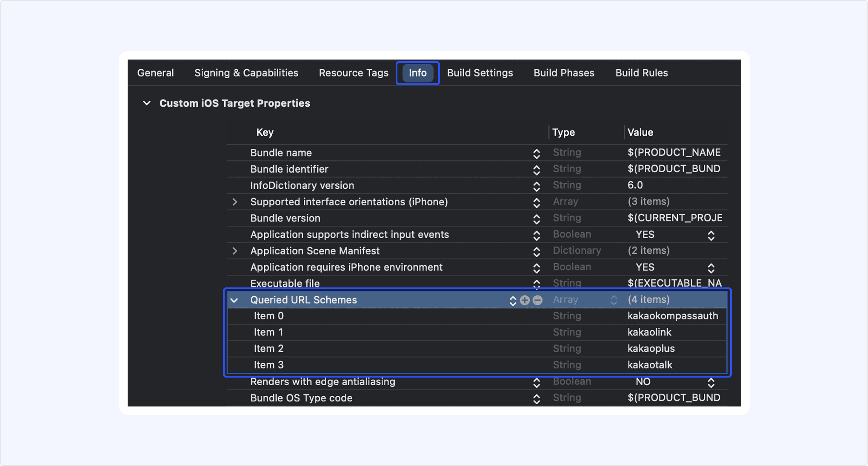The image size is (868, 466).
Task: Toggle YES value for requires iPhone environment
Action: [x=711, y=268]
